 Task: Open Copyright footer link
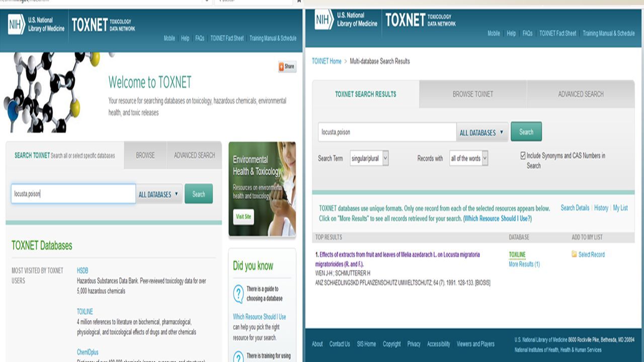392,344
